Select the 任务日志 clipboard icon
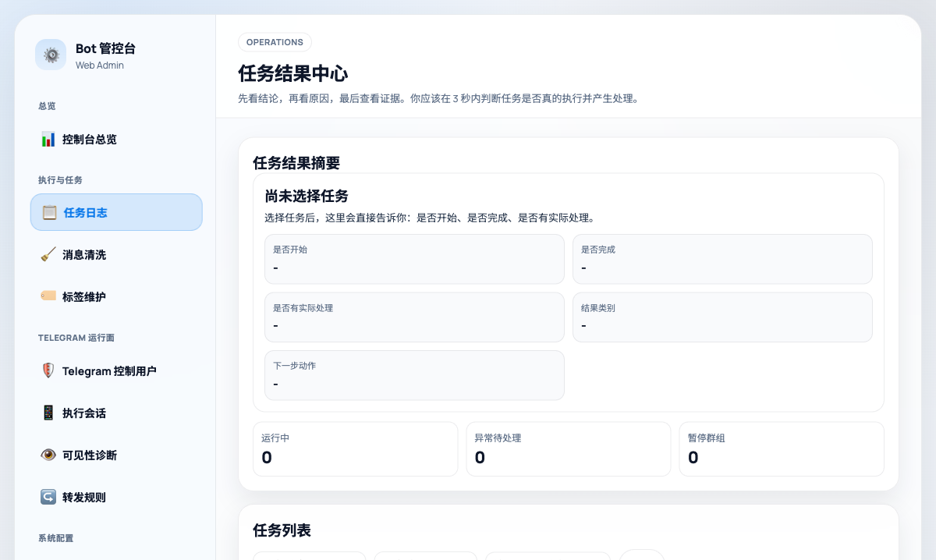Screen dimensions: 936x560 tap(49, 212)
